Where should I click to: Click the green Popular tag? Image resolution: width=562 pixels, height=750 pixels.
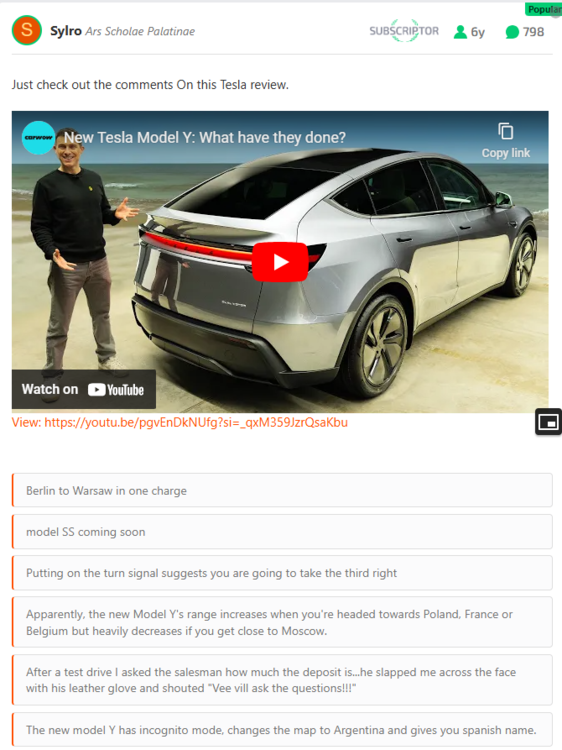coord(543,10)
